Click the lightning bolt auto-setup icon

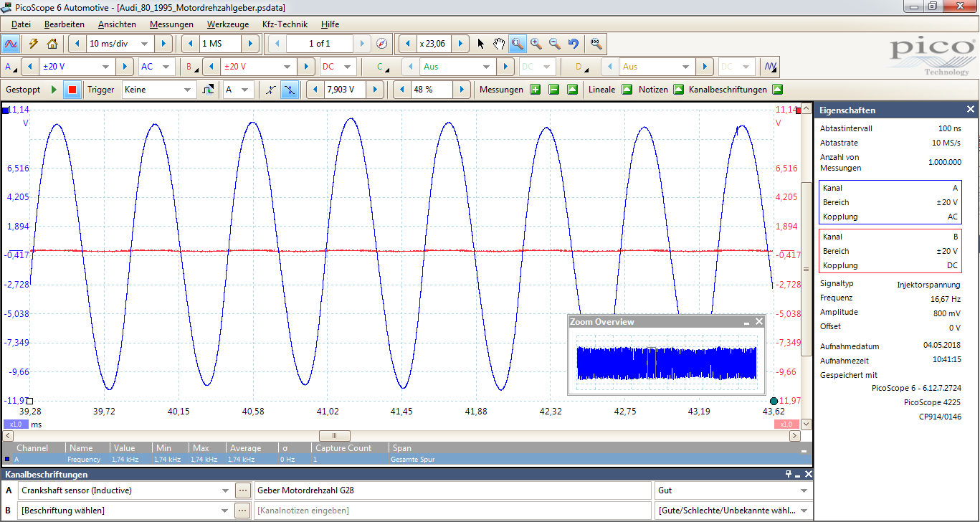pos(33,44)
